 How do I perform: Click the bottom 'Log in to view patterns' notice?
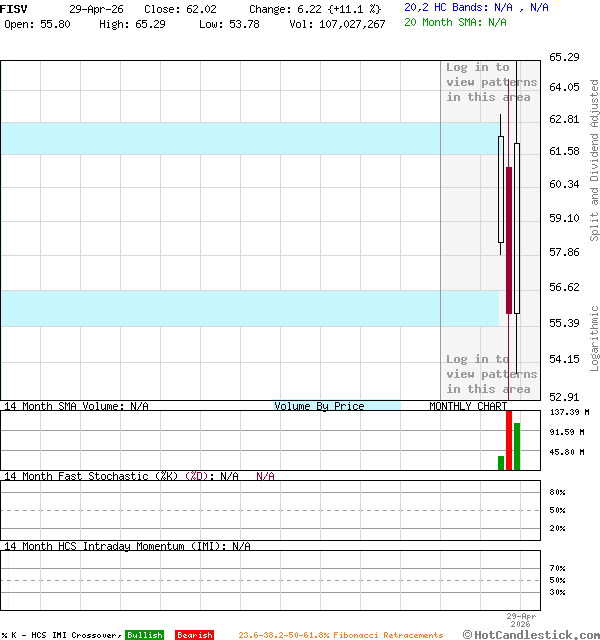(491, 374)
